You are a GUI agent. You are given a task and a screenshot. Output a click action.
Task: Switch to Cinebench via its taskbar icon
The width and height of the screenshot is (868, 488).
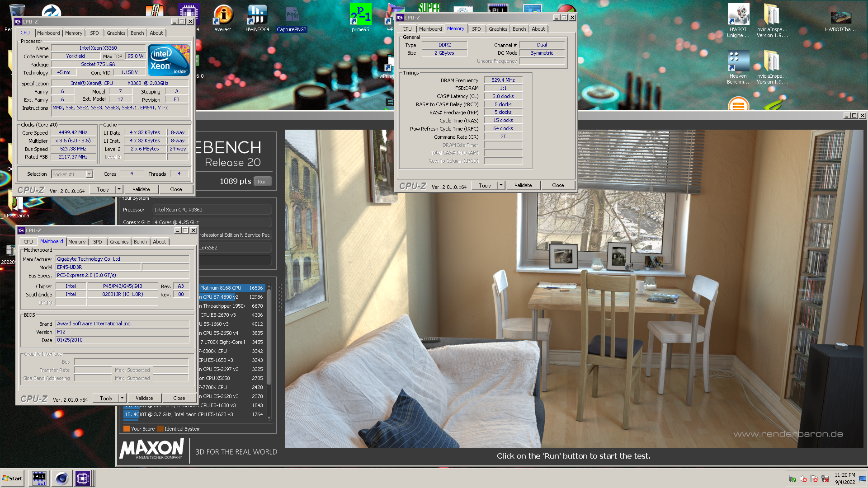[61, 479]
